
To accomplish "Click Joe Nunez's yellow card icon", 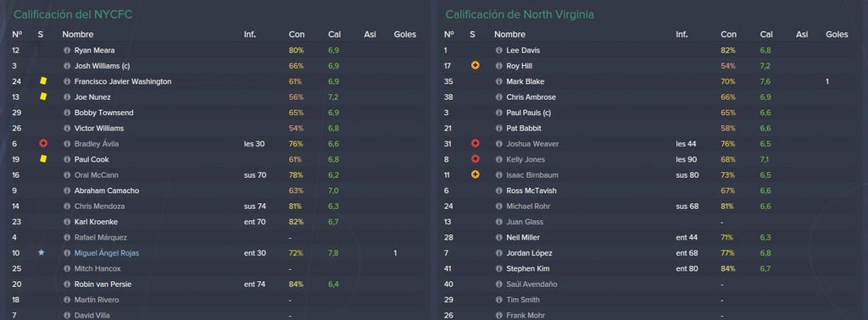I will (x=43, y=97).
